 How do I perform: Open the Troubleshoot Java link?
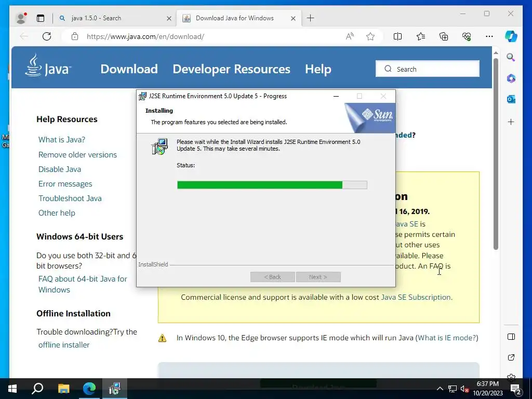tap(70, 198)
